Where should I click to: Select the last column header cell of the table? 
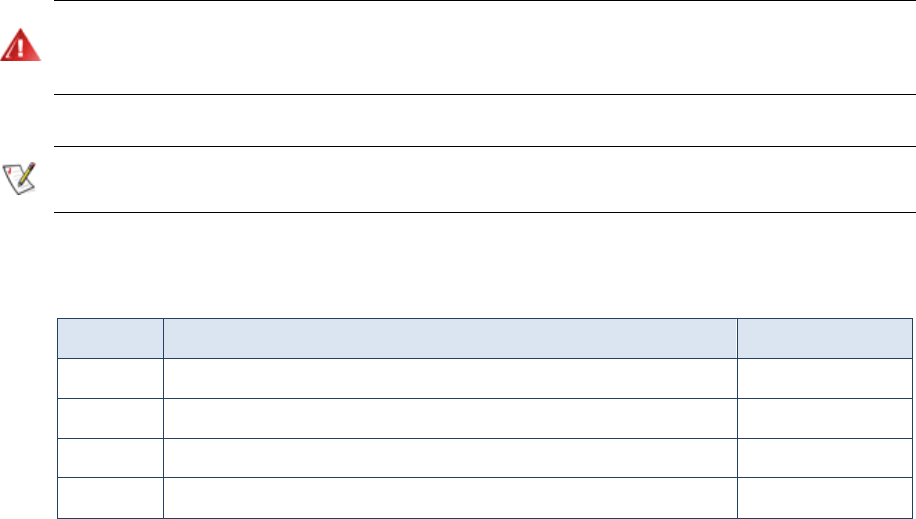tap(825, 338)
